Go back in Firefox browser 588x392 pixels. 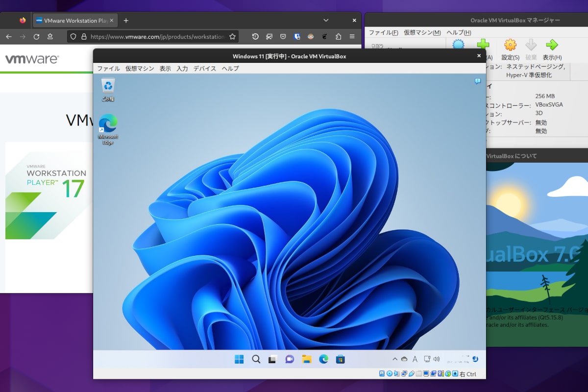(x=9, y=36)
